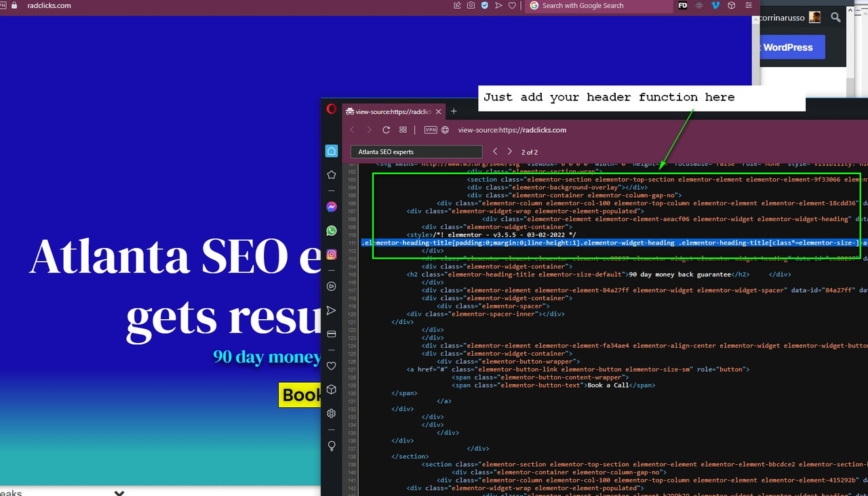
Task: Toggle the VPN badge in the address bar
Action: click(430, 130)
